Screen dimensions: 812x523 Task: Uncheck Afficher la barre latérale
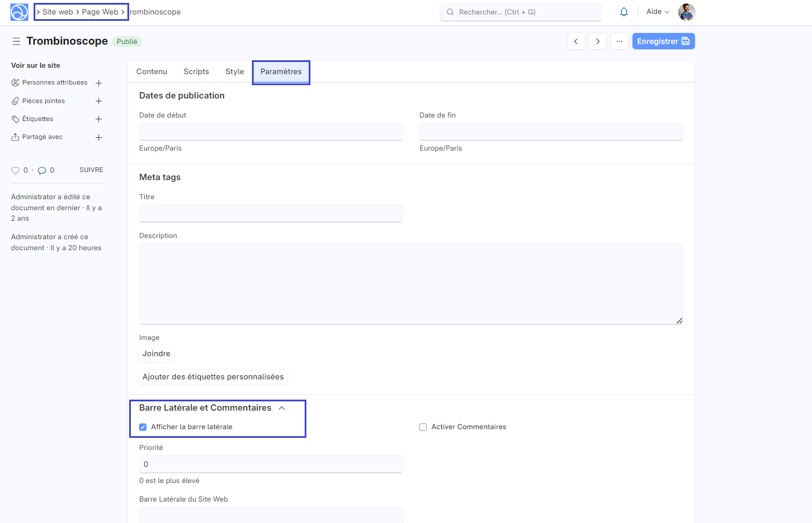point(143,427)
